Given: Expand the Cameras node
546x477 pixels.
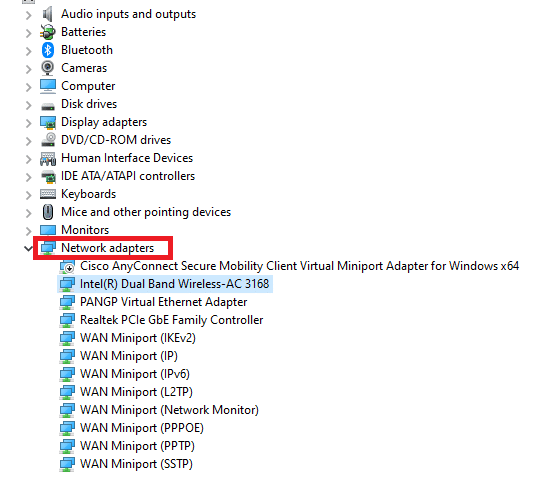Looking at the screenshot, I should [x=29, y=69].
